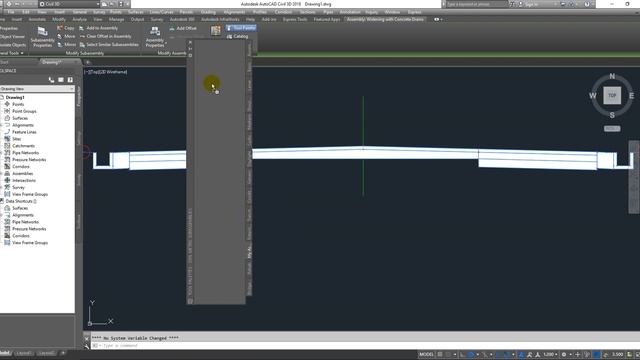The height and width of the screenshot is (360, 640).
Task: Switch to the Output ribbon tab
Action: [137, 19]
